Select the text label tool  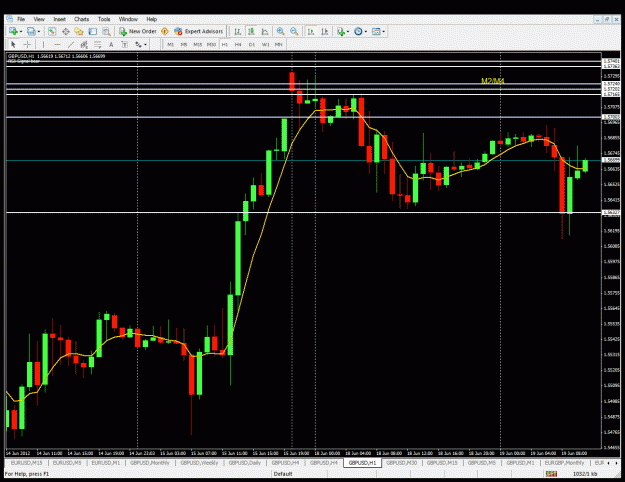tap(124, 45)
